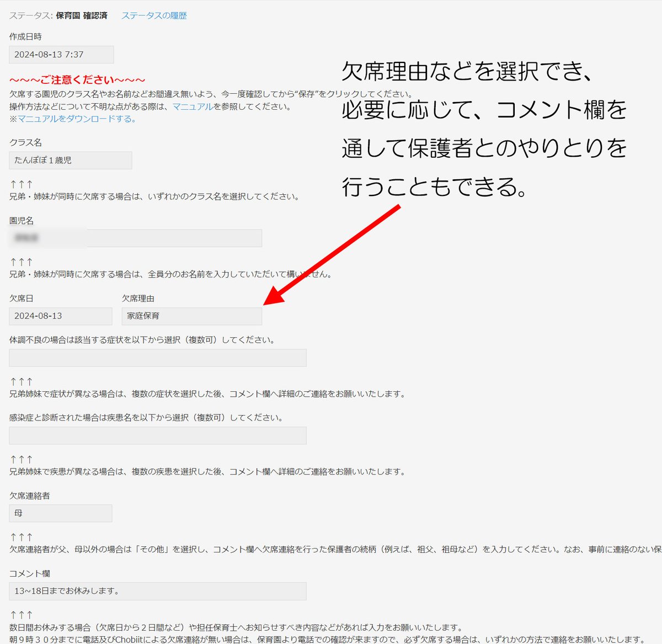Click the 園児名 input field
The height and width of the screenshot is (644, 662).
[135, 238]
